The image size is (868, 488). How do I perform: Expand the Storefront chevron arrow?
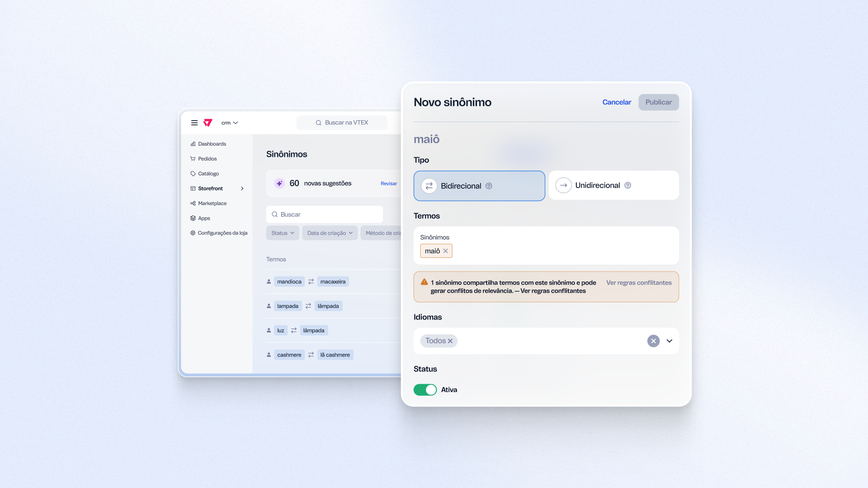pos(242,189)
